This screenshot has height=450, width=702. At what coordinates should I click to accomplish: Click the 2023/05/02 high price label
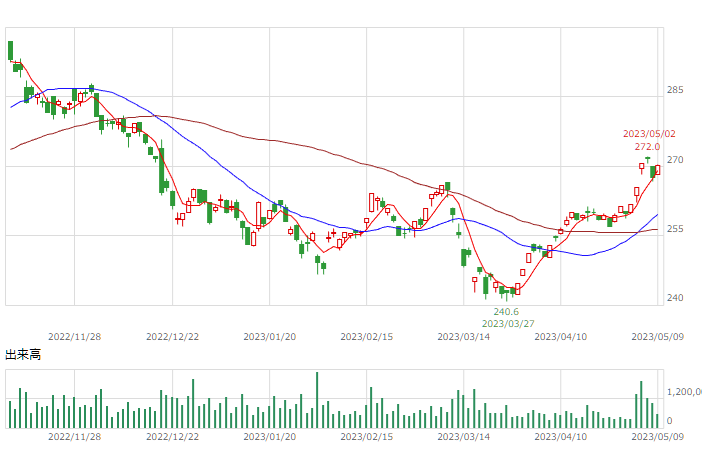pyautogui.click(x=649, y=134)
